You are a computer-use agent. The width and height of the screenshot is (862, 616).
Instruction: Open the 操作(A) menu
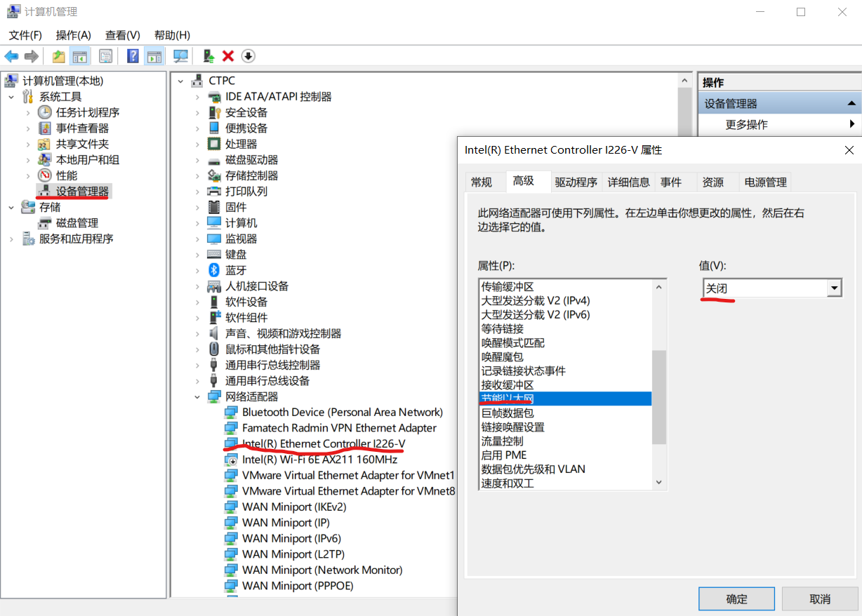point(73,35)
